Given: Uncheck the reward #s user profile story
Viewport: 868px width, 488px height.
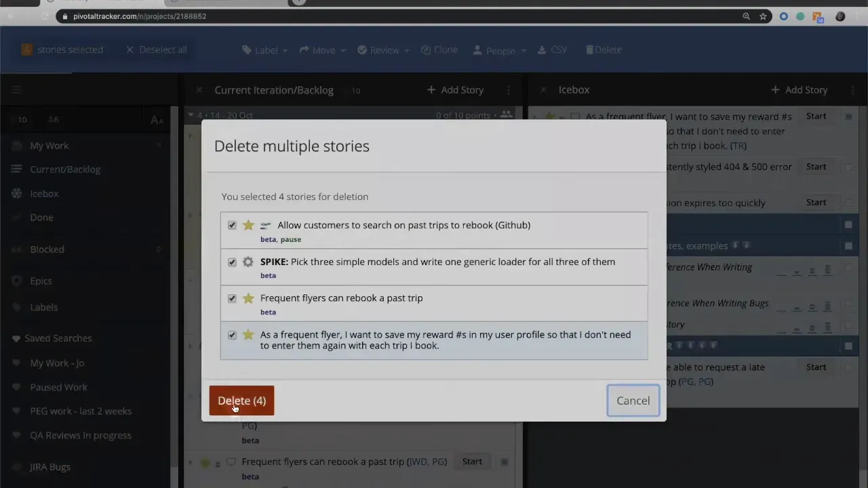Looking at the screenshot, I should pos(232,335).
